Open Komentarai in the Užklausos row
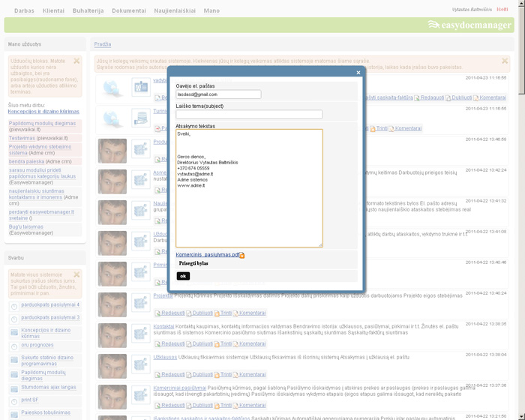The image size is (525, 420). [x=252, y=375]
